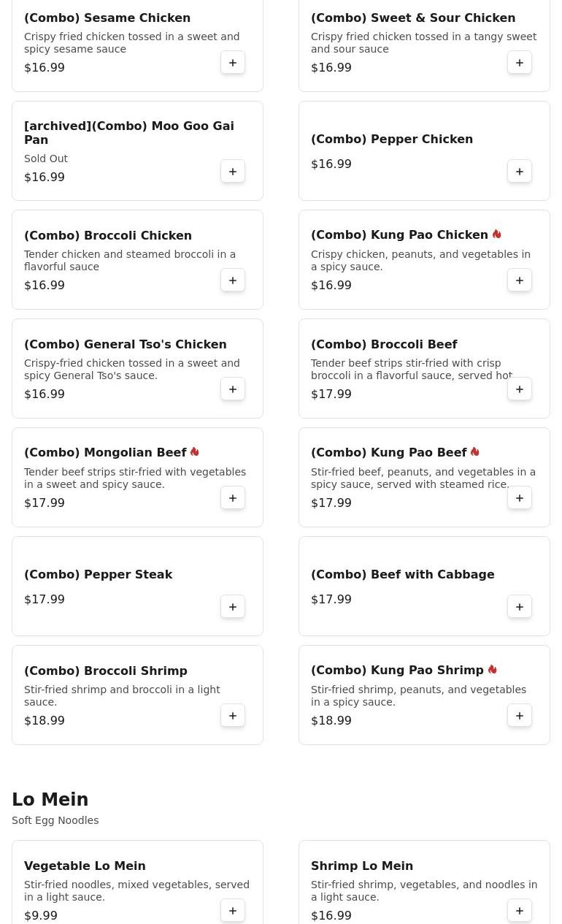Image resolution: width=562 pixels, height=924 pixels.
Task: Add Combo Beef with Cabbage
Action: pyautogui.click(x=520, y=607)
